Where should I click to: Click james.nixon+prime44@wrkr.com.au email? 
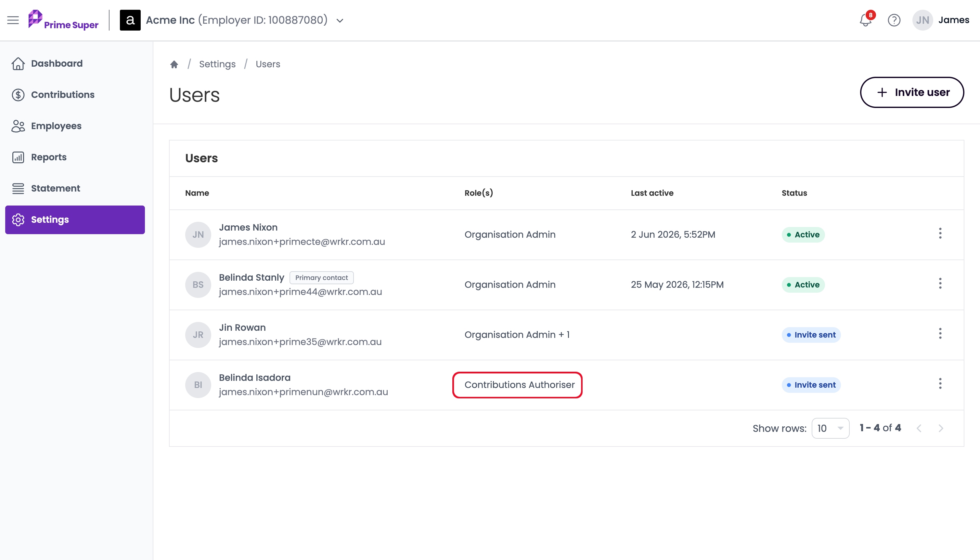coord(300,292)
